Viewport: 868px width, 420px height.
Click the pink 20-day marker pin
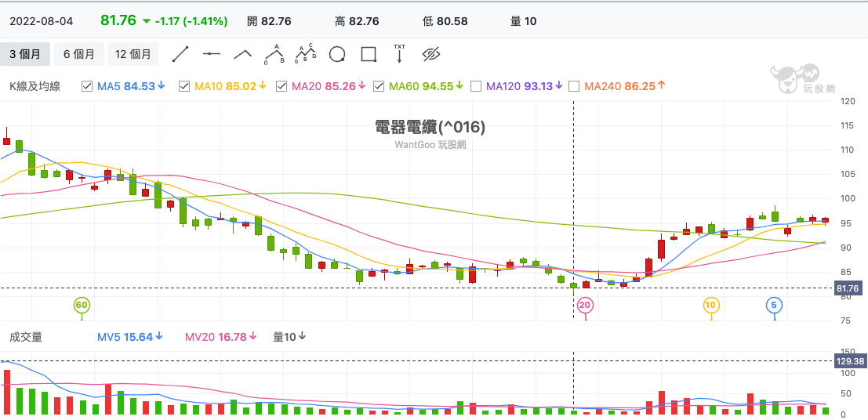pos(585,306)
